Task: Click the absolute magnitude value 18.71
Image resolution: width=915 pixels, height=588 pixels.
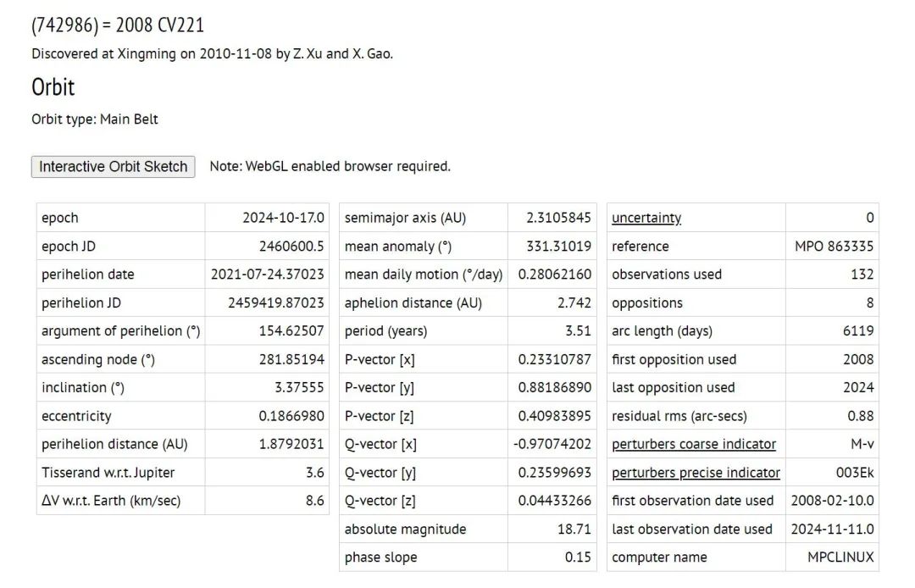Action: click(x=574, y=530)
